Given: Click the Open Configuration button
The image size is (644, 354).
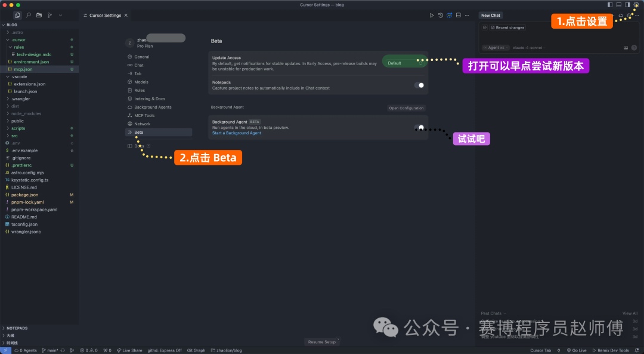Looking at the screenshot, I should [x=406, y=108].
